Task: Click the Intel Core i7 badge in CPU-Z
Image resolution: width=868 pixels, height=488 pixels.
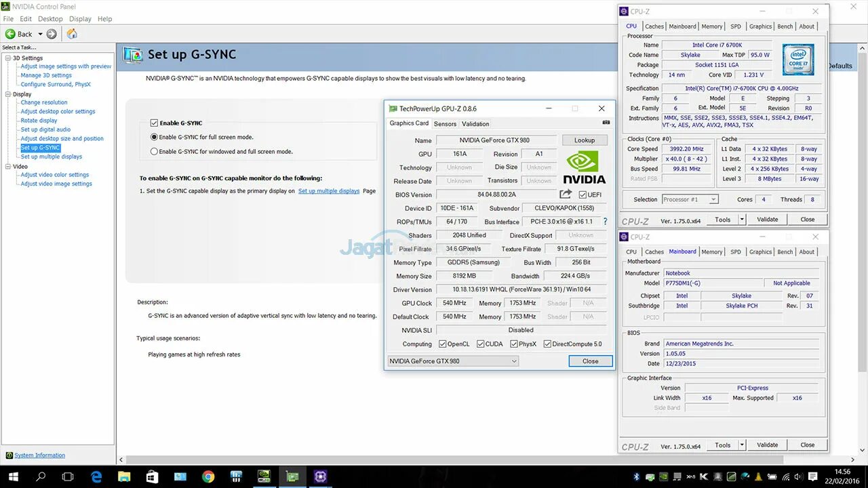Action: pyautogui.click(x=798, y=60)
